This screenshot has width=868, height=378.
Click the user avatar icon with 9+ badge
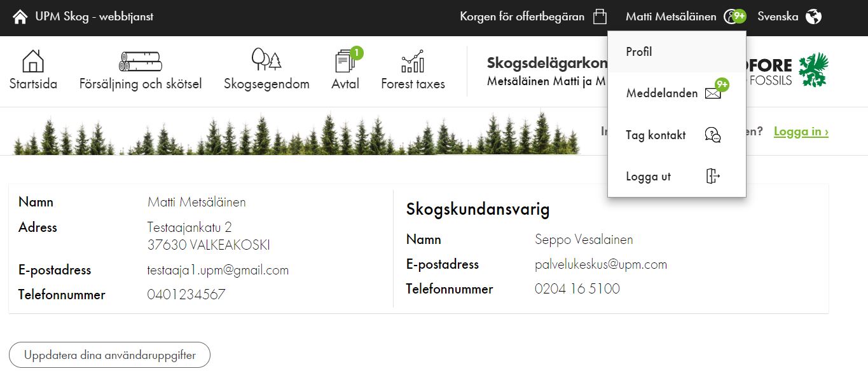(734, 17)
